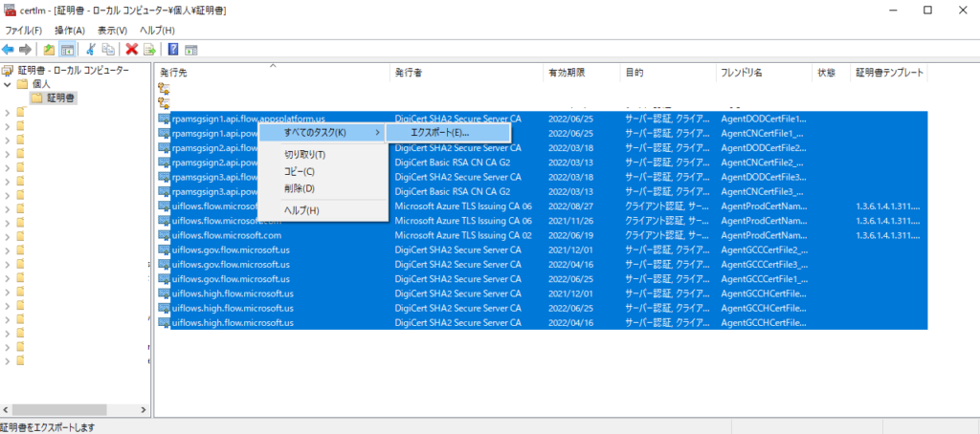Click uiflows.flow.microsoft.com name in 2022/06/19 row

pyautogui.click(x=226, y=235)
